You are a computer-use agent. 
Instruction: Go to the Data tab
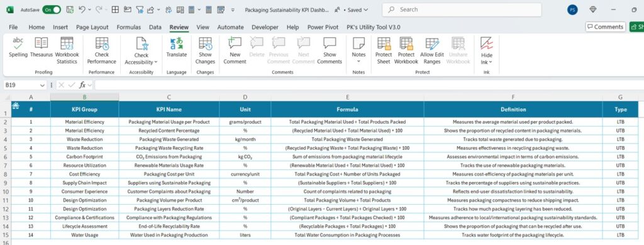(x=155, y=27)
